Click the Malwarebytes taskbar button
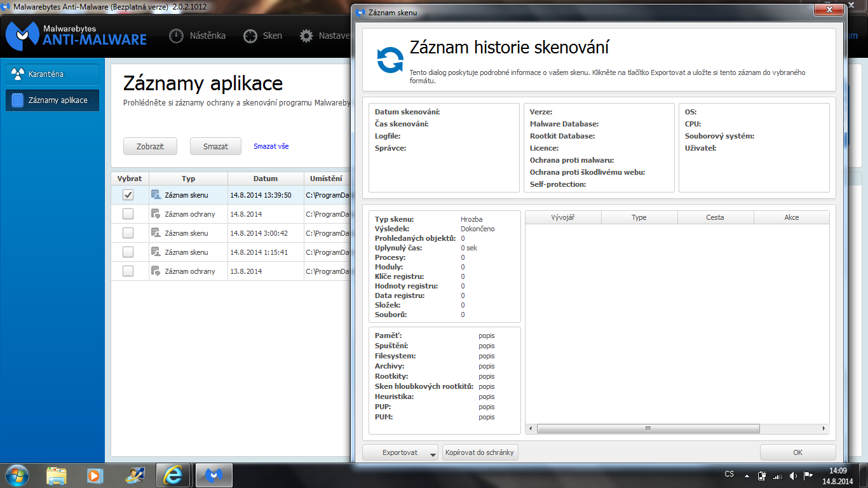Screen dimensions: 868x488 point(214,475)
